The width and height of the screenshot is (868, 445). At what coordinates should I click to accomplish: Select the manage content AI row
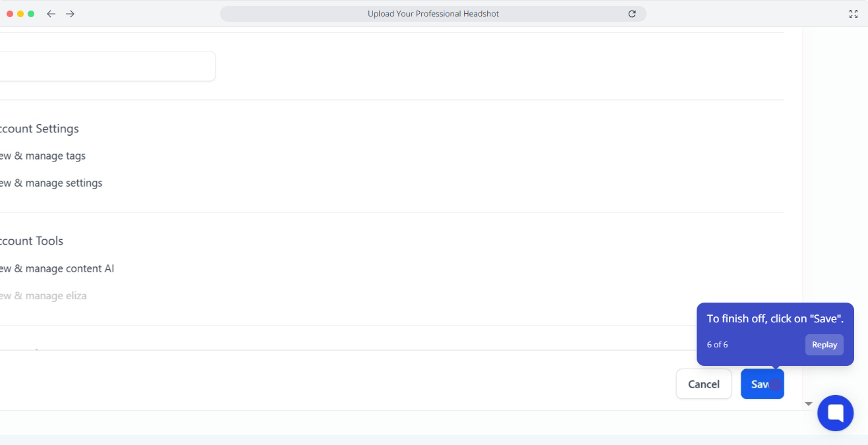[x=57, y=269]
